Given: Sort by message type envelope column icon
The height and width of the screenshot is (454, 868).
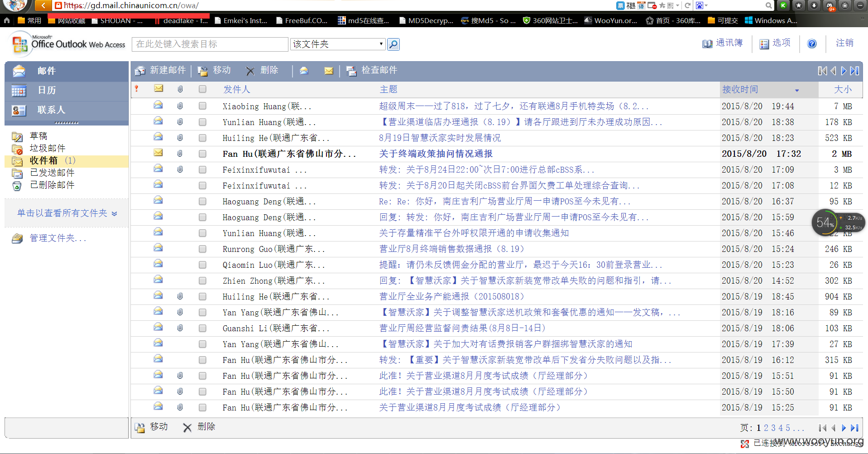Looking at the screenshot, I should click(x=158, y=88).
